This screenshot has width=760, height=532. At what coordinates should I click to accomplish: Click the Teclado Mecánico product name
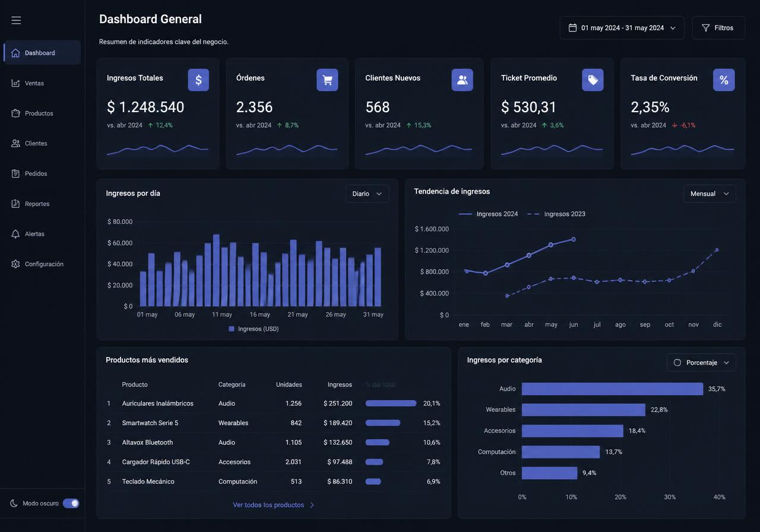click(148, 482)
